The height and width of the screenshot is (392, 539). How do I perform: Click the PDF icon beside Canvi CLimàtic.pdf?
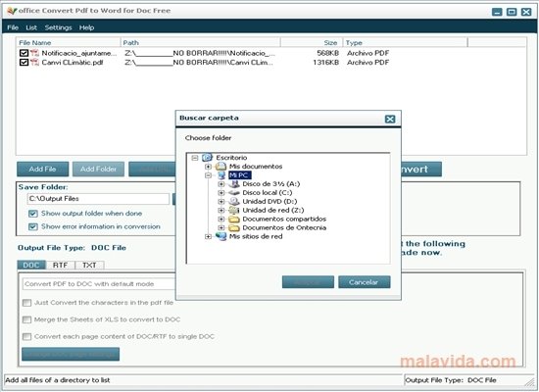click(34, 63)
